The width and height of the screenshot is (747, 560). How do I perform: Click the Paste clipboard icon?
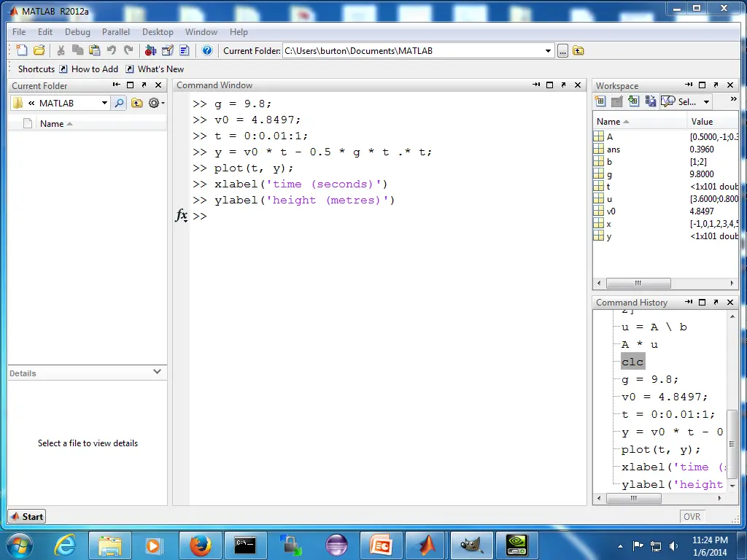(94, 50)
